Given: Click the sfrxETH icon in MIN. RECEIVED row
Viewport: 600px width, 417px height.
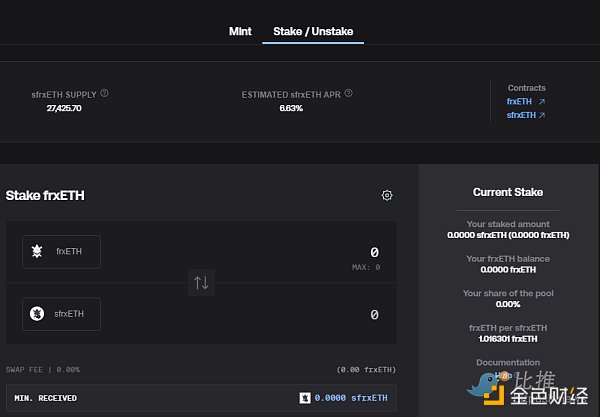Looking at the screenshot, I should tap(305, 398).
